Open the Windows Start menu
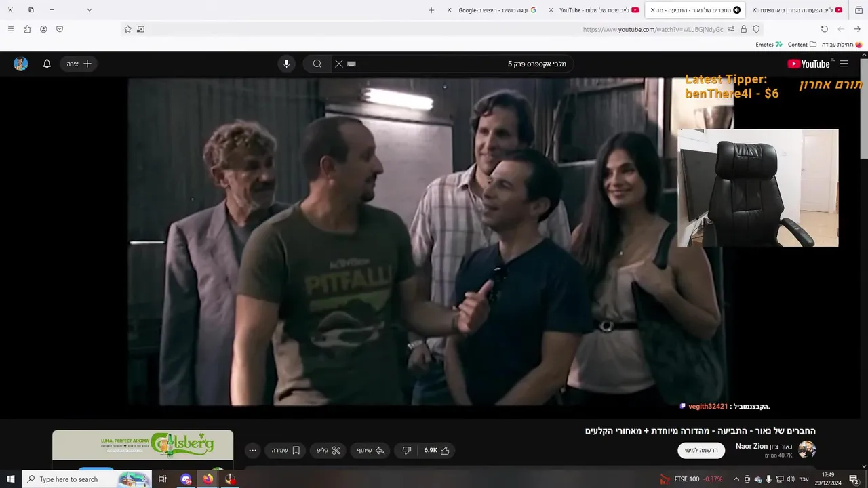The height and width of the screenshot is (488, 868). (x=10, y=479)
